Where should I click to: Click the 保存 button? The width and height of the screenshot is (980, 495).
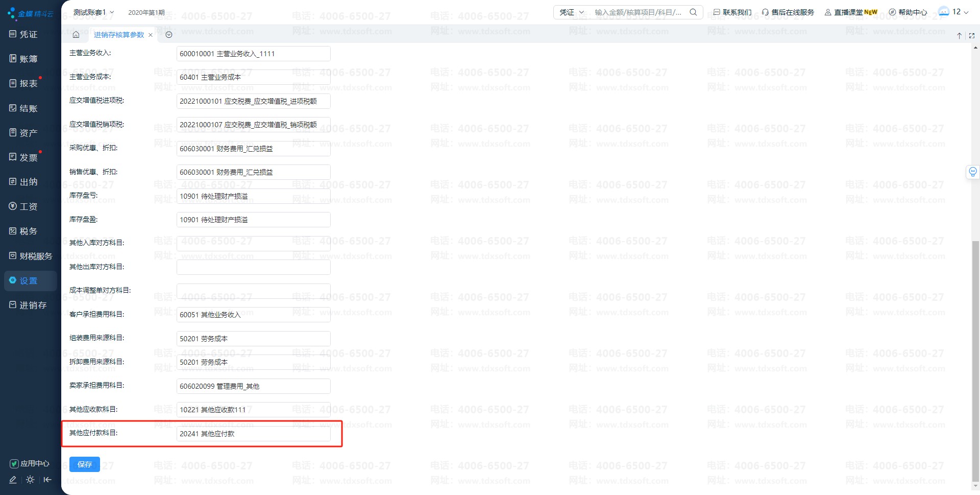coord(85,464)
